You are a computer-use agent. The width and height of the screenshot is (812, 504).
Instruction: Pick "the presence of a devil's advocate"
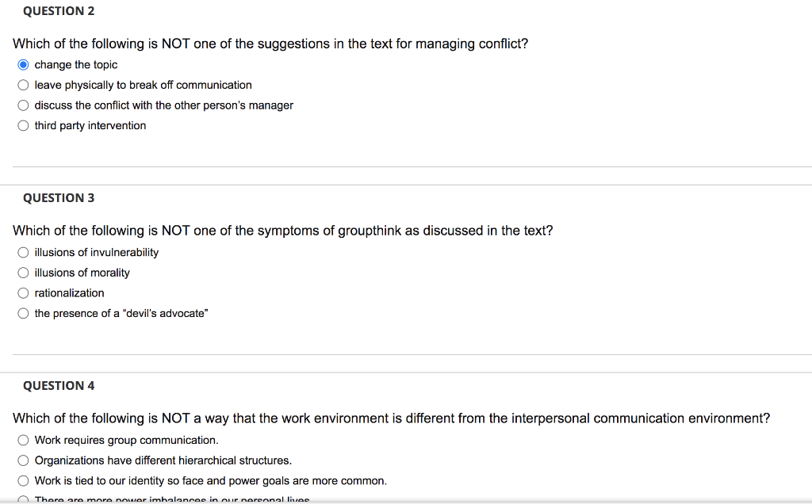coord(23,313)
